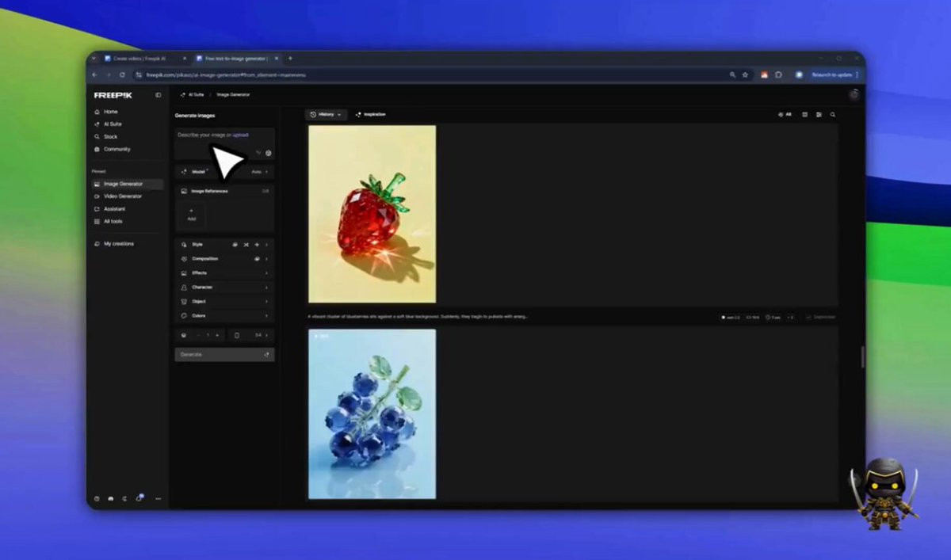Click the prompt box 'Describe your image'
The height and width of the screenshot is (560, 951).
(224, 143)
